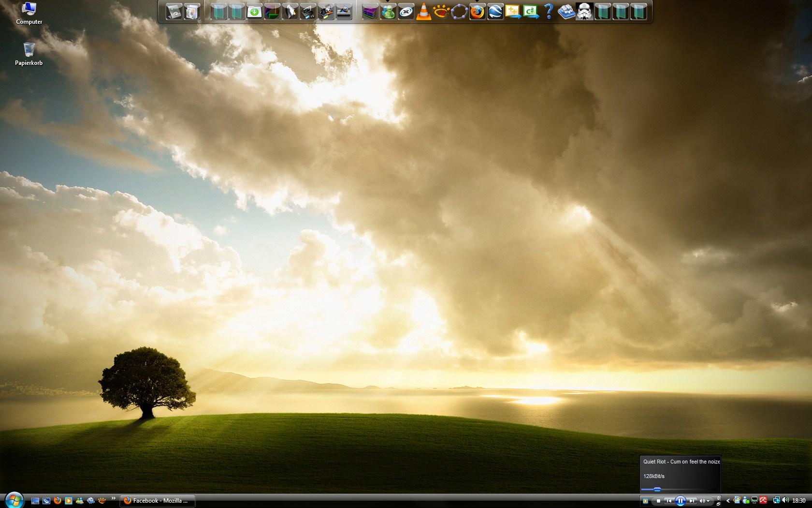The image size is (812, 508).
Task: Switch to the Facebook - Mozilla taskbar button
Action: [158, 501]
